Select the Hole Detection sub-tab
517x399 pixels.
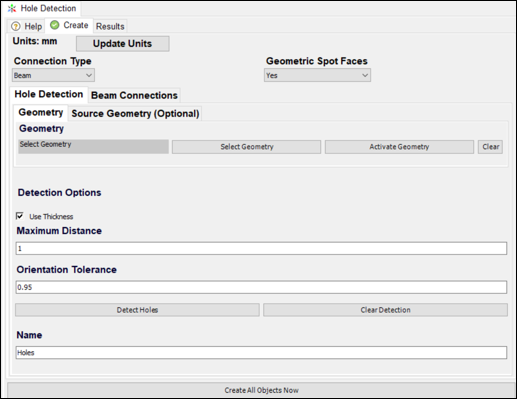[49, 94]
